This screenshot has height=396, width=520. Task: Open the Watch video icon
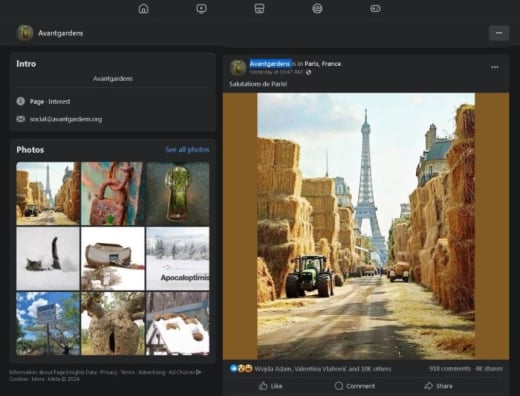[201, 8]
